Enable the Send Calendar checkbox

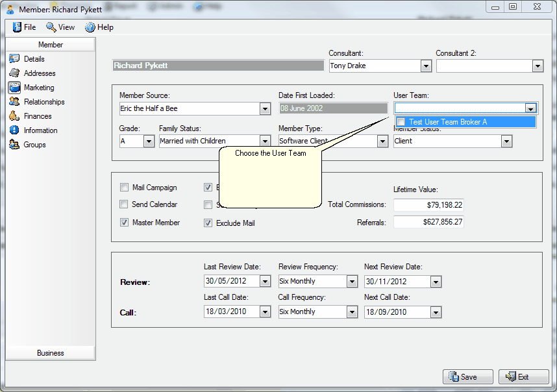123,204
